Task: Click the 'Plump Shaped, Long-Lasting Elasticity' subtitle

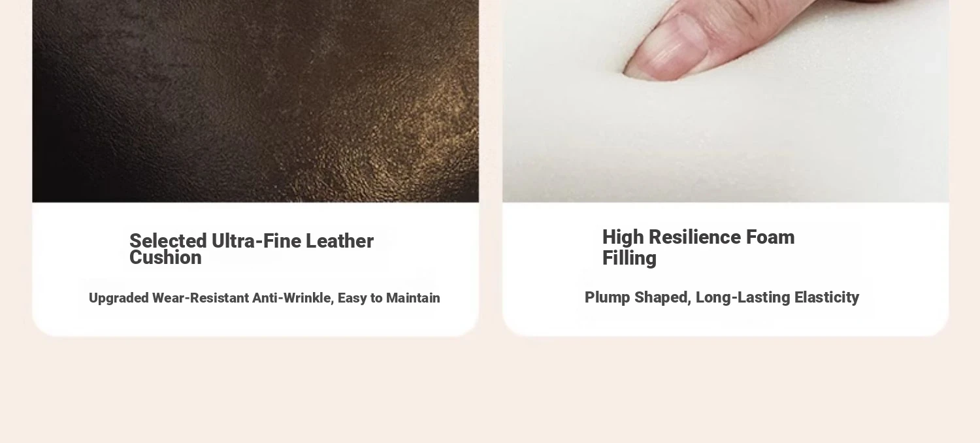Action: point(722,297)
